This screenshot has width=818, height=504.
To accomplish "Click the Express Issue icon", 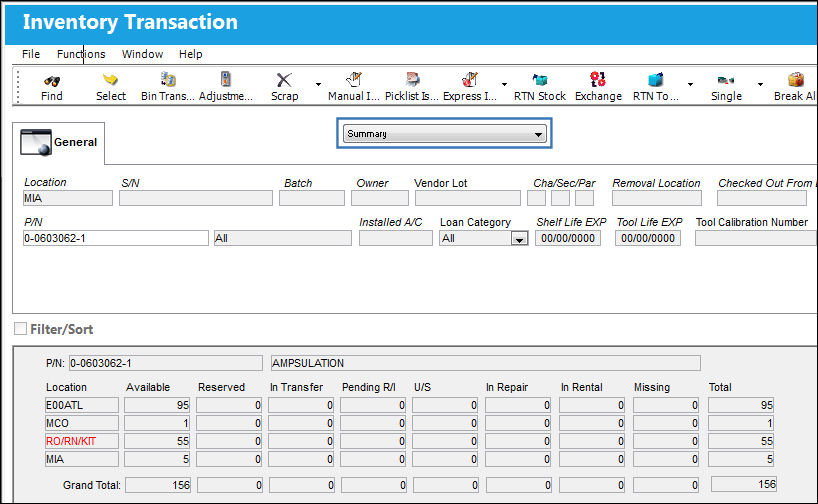I will click(470, 79).
